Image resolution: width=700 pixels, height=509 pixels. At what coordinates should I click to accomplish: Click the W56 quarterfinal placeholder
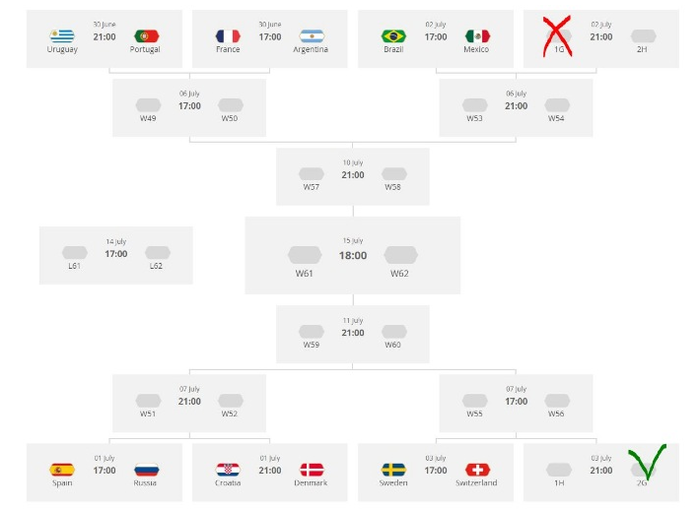click(x=556, y=401)
